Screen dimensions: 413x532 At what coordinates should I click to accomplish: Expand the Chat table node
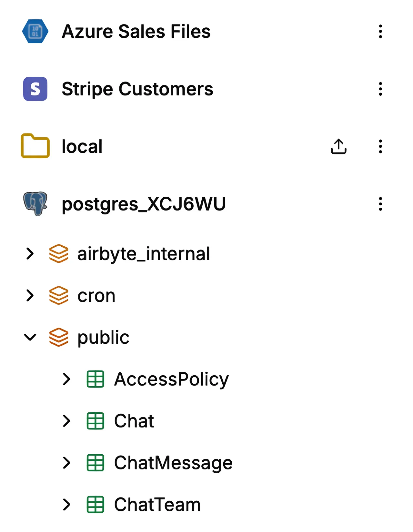tap(66, 421)
